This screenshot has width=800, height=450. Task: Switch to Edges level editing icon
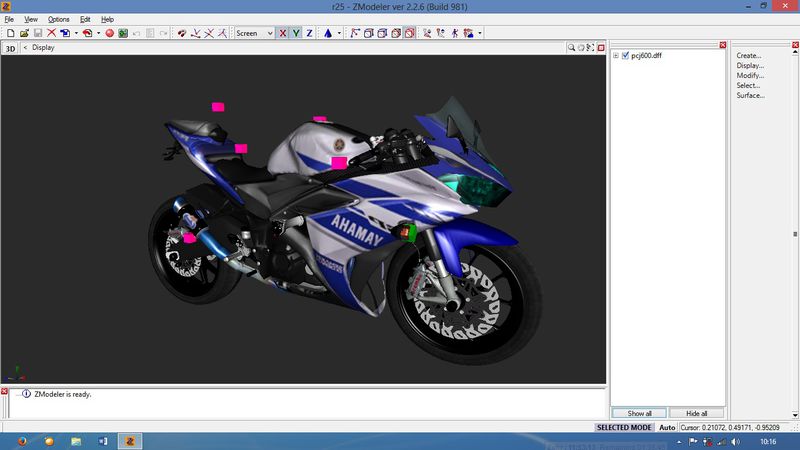[209, 33]
